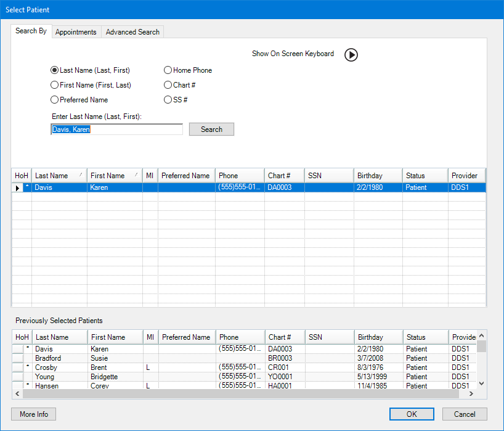Switch to the Appointments tab

76,31
